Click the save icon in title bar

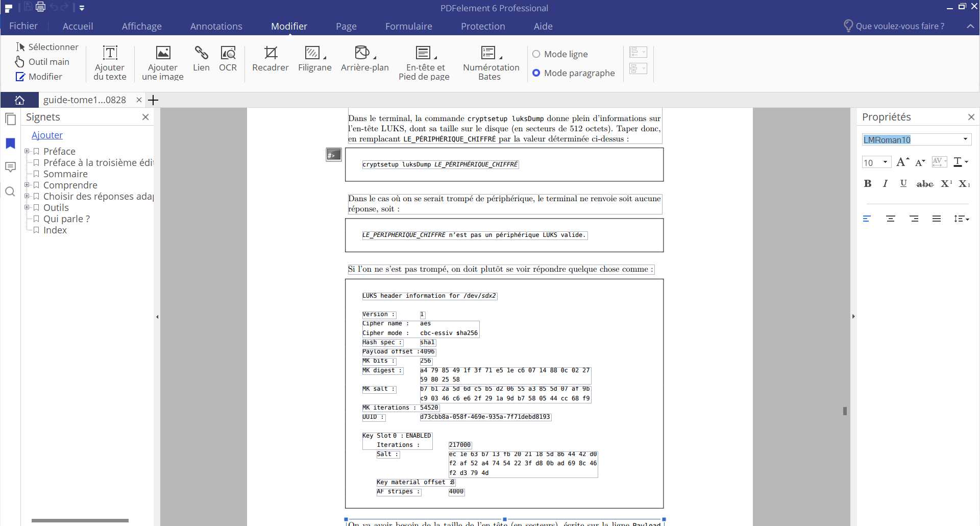[28, 7]
